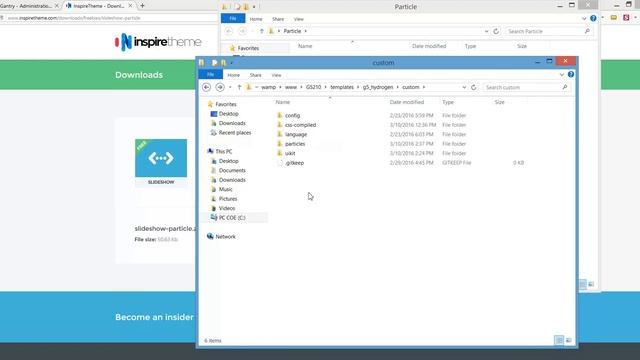Sort by Type column in custom window
This screenshot has width=640, height=360.
coord(448,102)
